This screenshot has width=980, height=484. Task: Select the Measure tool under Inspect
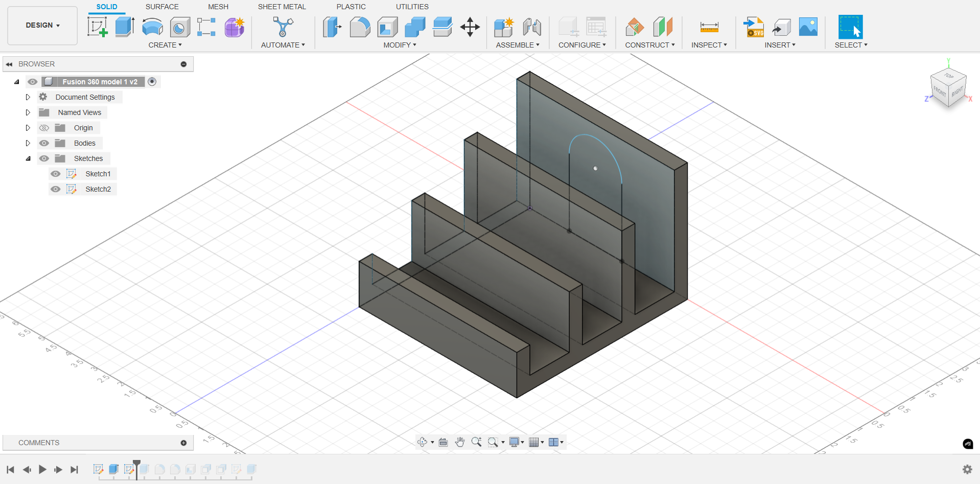(x=709, y=27)
